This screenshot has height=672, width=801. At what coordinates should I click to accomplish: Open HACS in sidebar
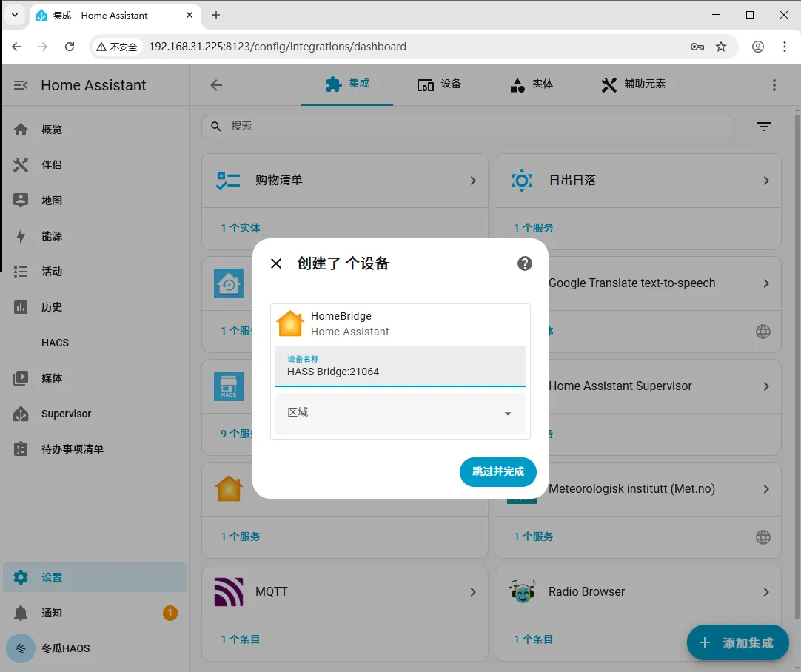click(x=95, y=343)
